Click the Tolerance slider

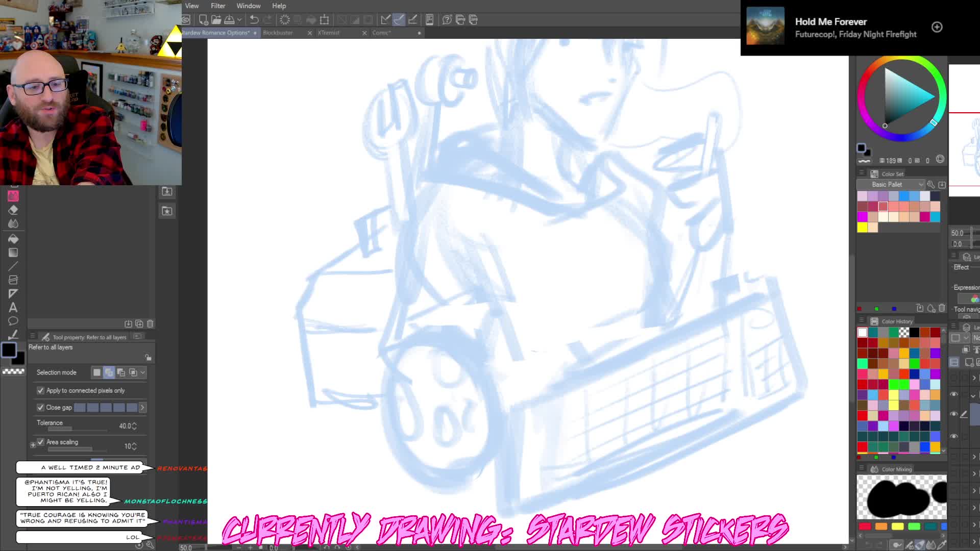point(77,429)
